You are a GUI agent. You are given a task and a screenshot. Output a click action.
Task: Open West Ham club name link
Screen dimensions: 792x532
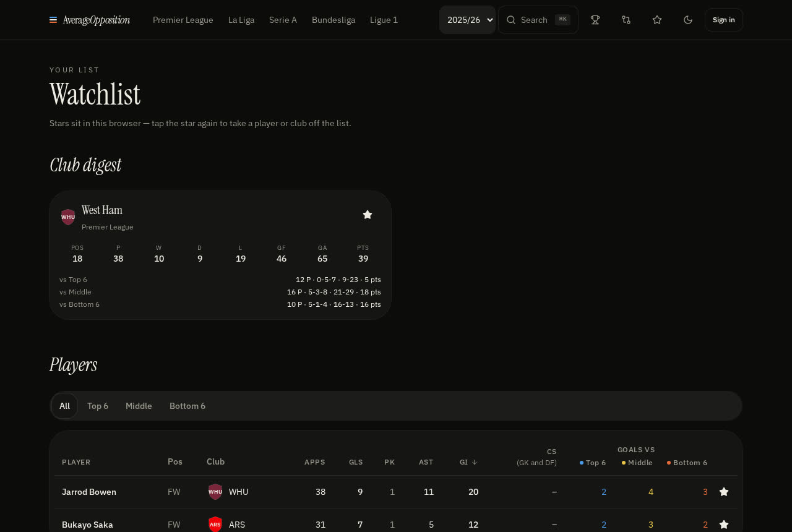point(102,210)
